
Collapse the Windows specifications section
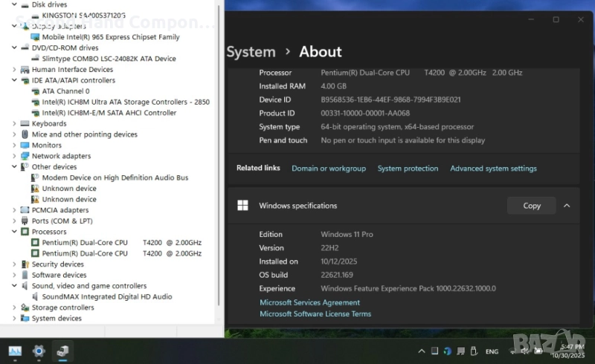[567, 206]
